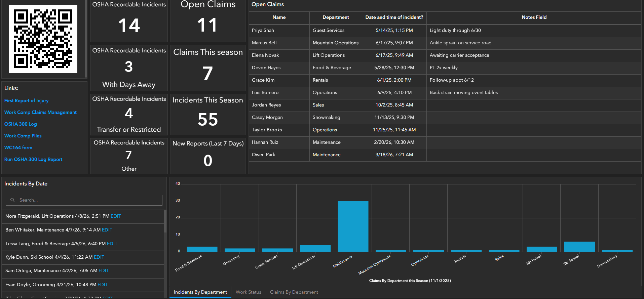644x299 pixels.
Task: Open Work Comp Claims Management link
Action: click(x=40, y=112)
